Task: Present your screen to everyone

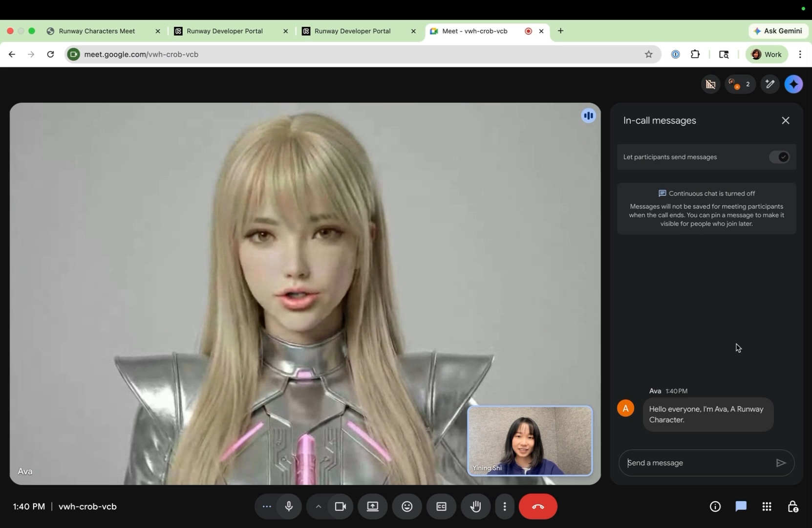Action: coord(372,506)
